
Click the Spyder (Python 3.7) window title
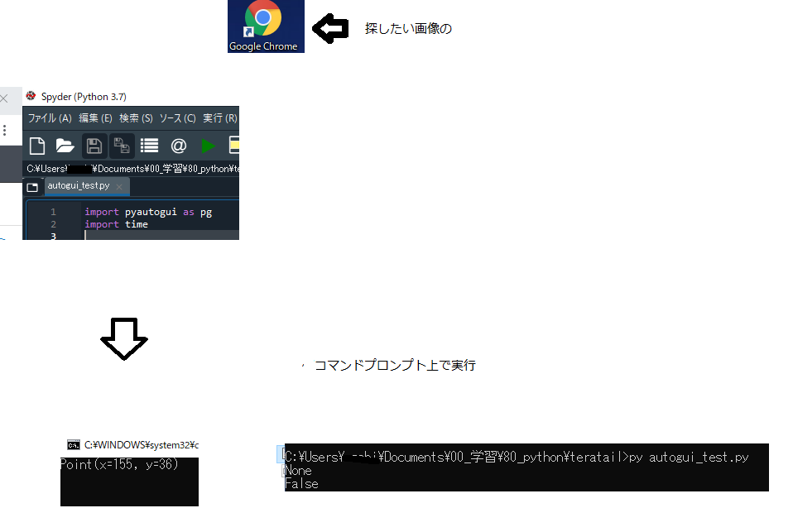coord(84,97)
